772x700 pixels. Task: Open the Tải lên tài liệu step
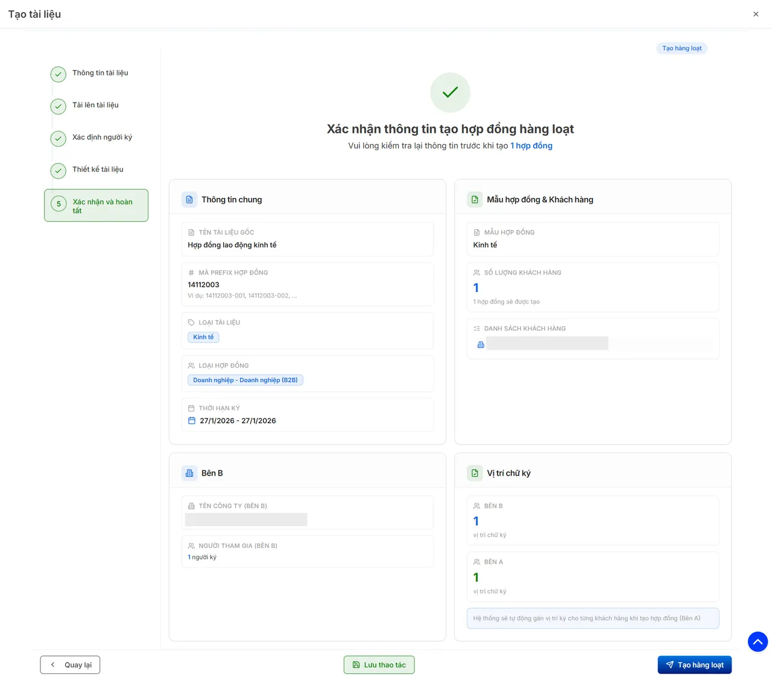pos(95,106)
